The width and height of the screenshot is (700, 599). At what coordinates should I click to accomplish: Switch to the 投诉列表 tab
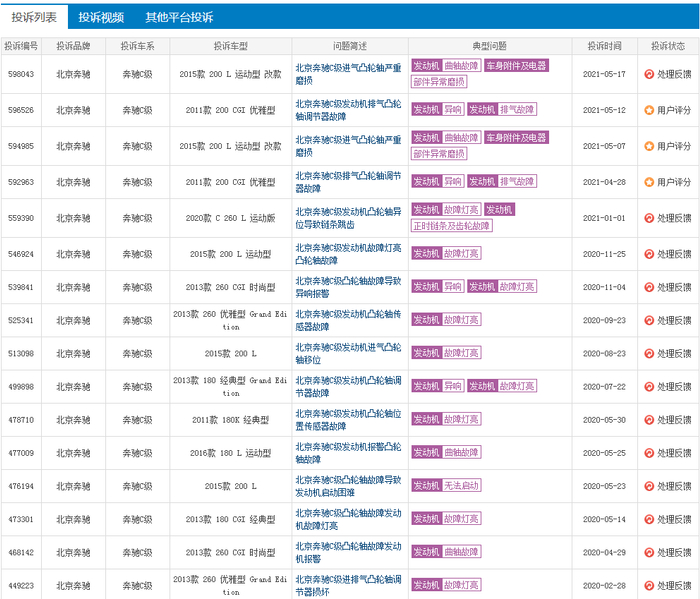34,17
